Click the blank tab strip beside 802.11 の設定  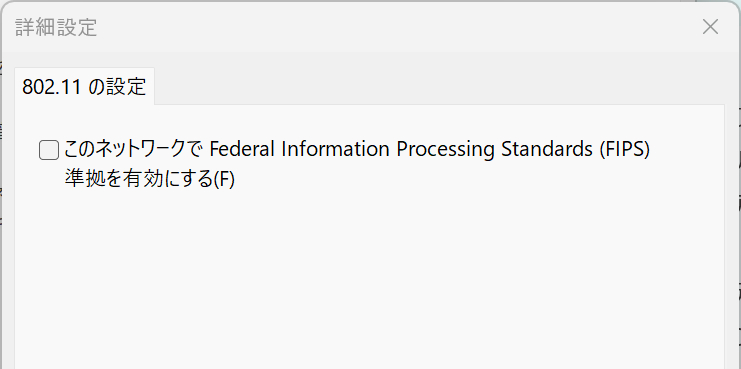click(x=439, y=87)
